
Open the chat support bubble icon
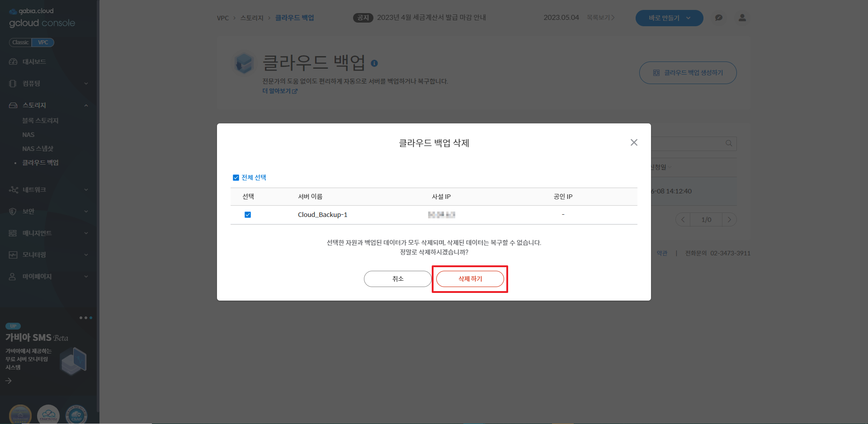(x=718, y=18)
